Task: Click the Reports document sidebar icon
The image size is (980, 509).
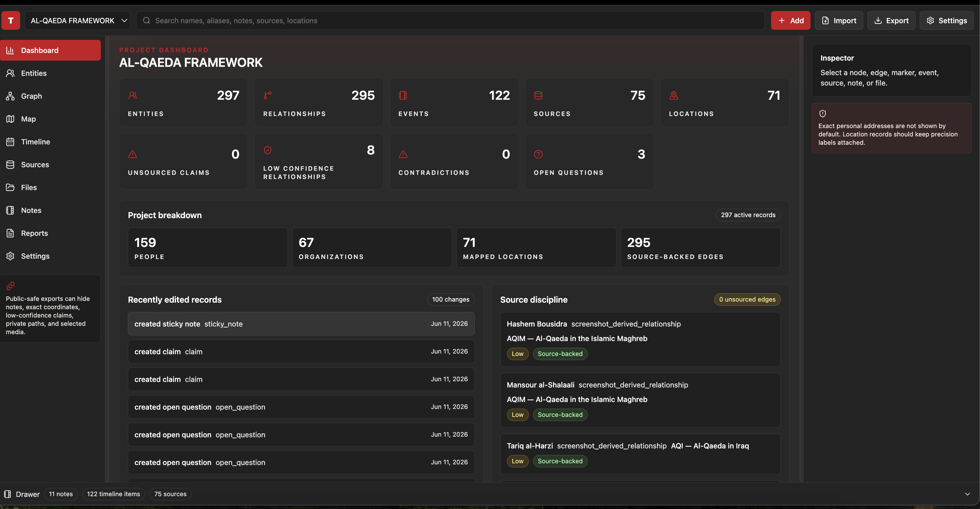Action: click(10, 233)
